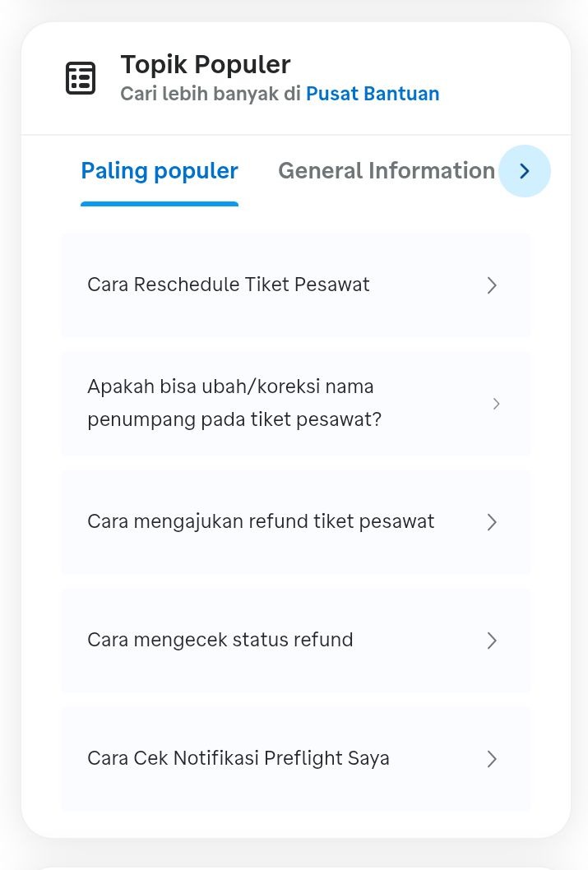This screenshot has height=870, width=588.
Task: Open the Cara Reschedule Tiket Pesawat topic
Action: 229,285
